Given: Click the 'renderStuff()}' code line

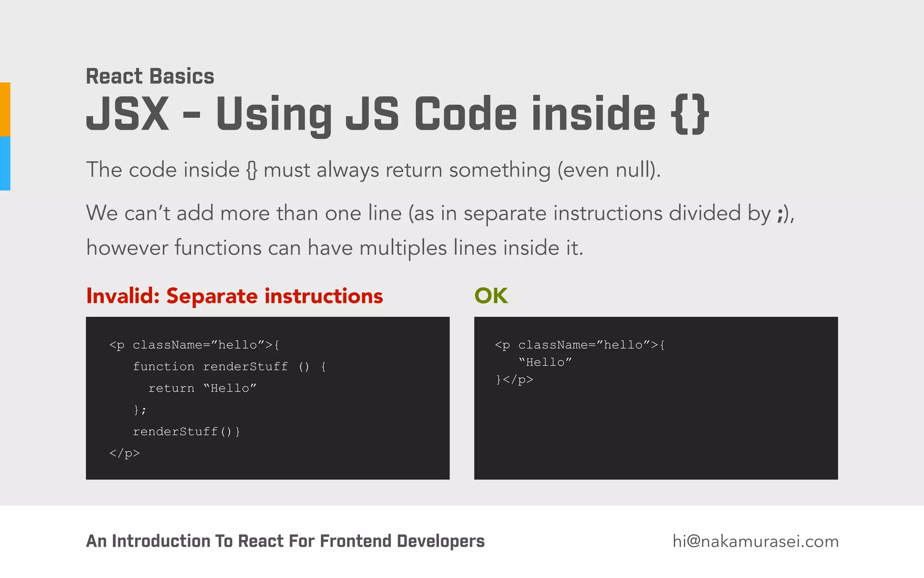Looking at the screenshot, I should tap(186, 431).
